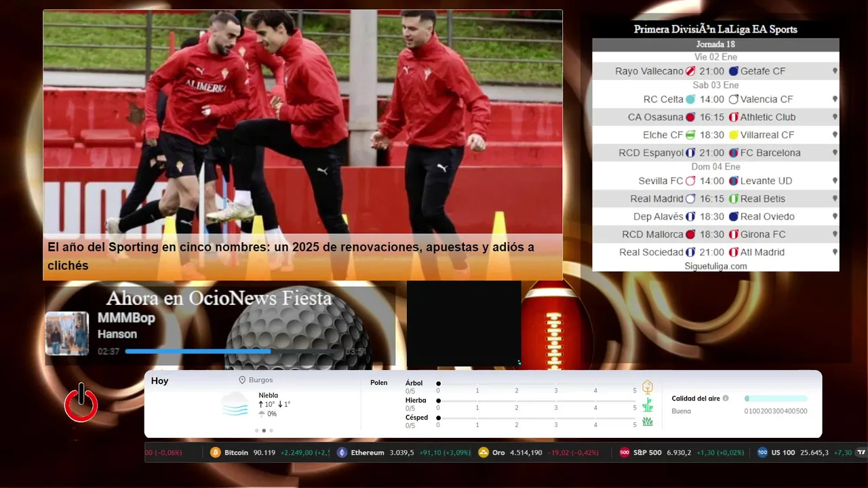Select the active middle carousel dot
This screenshot has width=868, height=488.
[264, 430]
